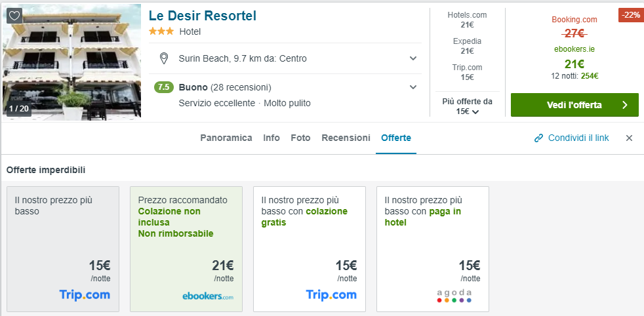Open the Foto tab
Screen dimensions: 644x316
300,138
